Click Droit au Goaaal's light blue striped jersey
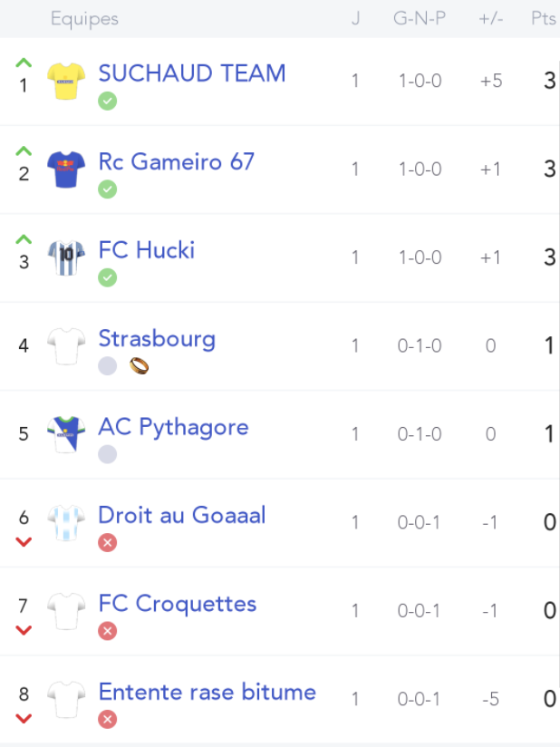Viewport: 560px width, 747px height. click(x=66, y=522)
